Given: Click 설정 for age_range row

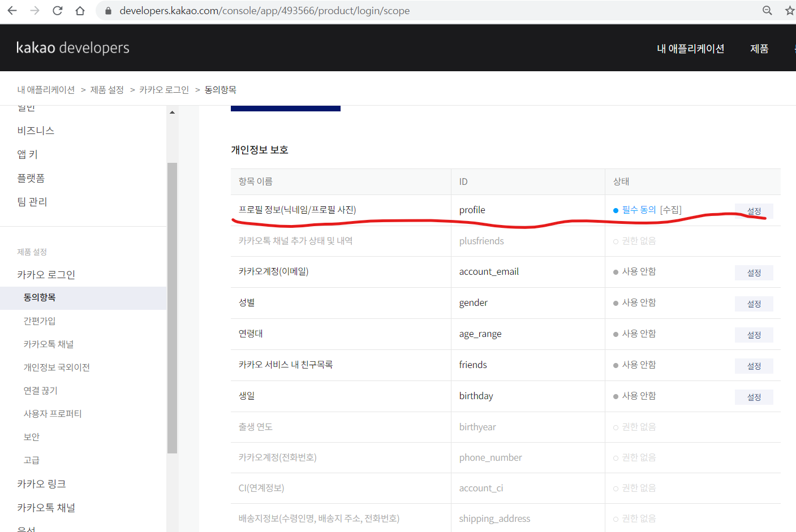Looking at the screenshot, I should (x=754, y=335).
